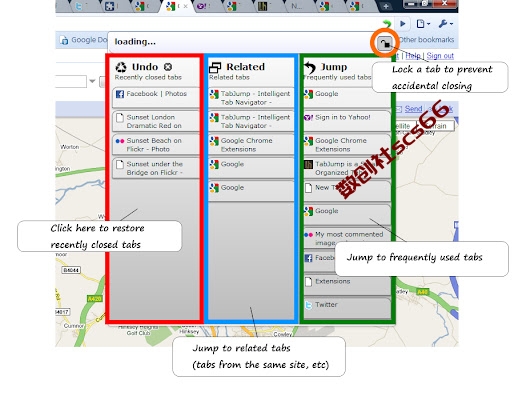The height and width of the screenshot is (400, 514).
Task: Jump to 'My most commented images' tab
Action: (x=347, y=238)
